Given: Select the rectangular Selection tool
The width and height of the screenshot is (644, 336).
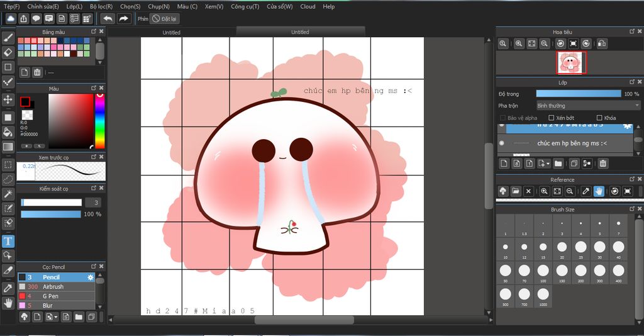Looking at the screenshot, I should coord(8,165).
